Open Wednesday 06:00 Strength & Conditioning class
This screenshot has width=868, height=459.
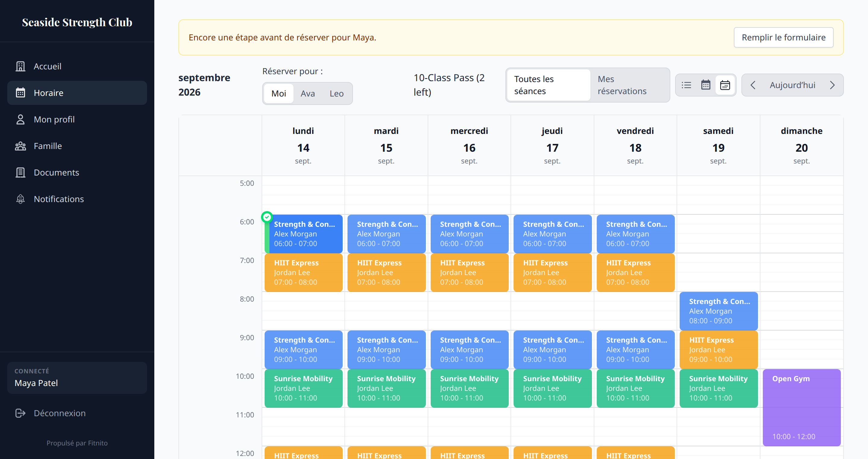click(x=470, y=234)
